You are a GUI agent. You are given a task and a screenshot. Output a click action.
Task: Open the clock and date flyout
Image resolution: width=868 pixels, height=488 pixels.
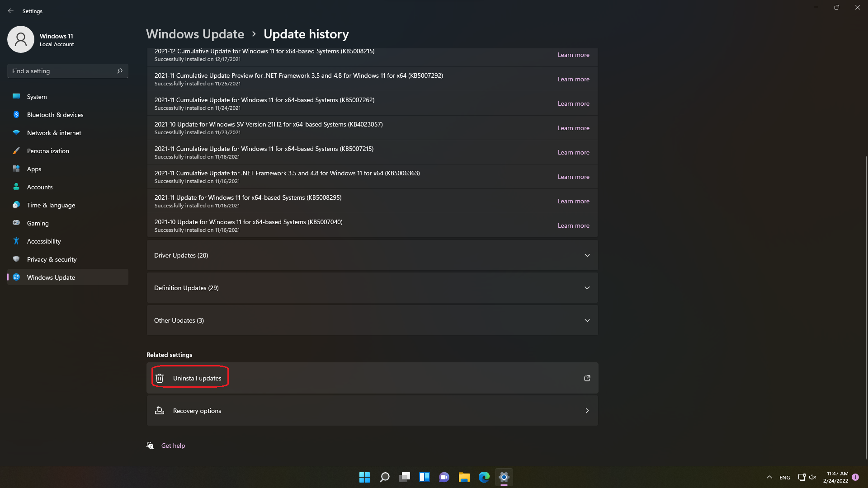point(835,477)
